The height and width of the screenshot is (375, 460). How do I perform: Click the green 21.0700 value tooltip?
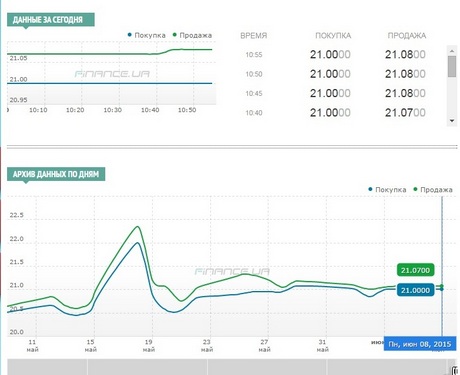(415, 270)
